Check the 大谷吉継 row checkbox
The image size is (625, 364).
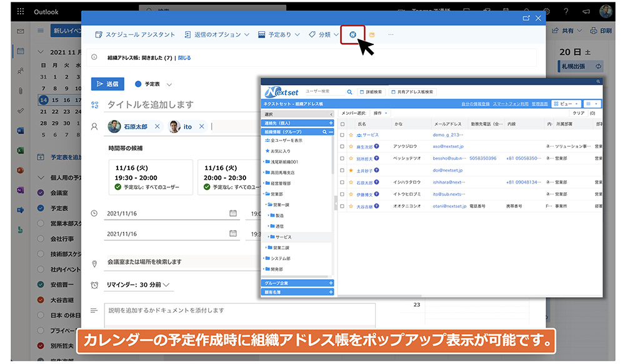(x=342, y=206)
